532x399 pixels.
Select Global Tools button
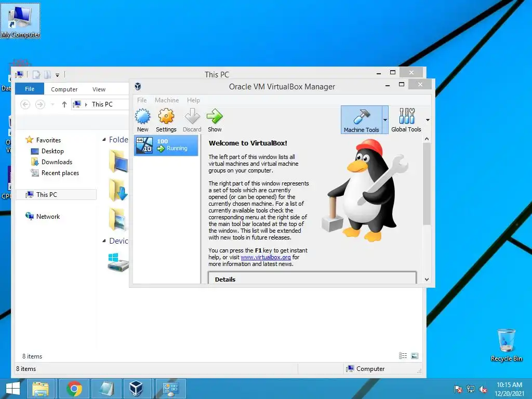[x=406, y=120]
